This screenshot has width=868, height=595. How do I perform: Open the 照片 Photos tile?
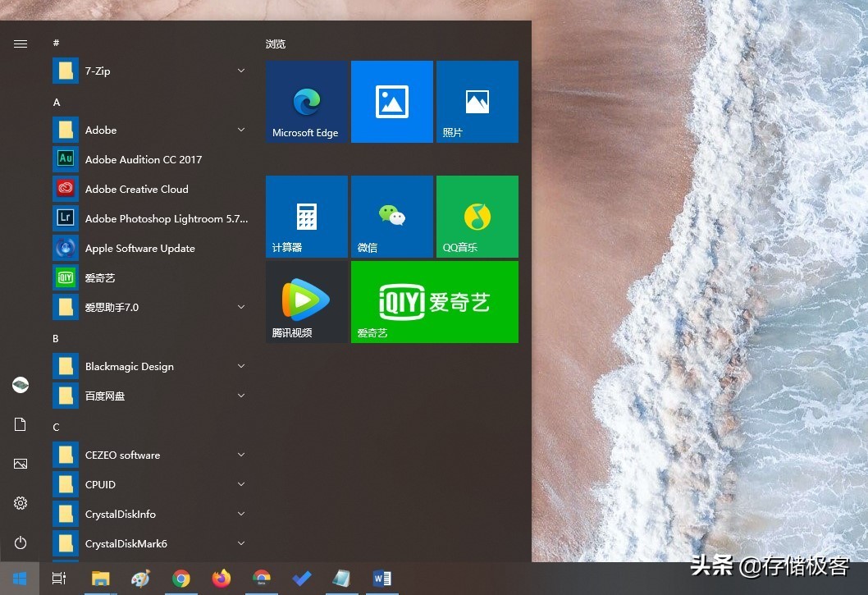(477, 101)
